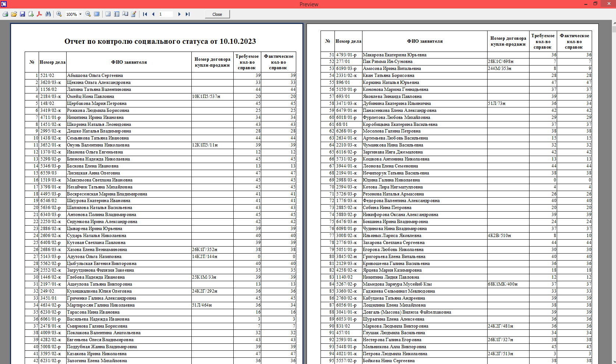Export report to PDF
Viewport: 616px width, 364px height.
pos(39,14)
